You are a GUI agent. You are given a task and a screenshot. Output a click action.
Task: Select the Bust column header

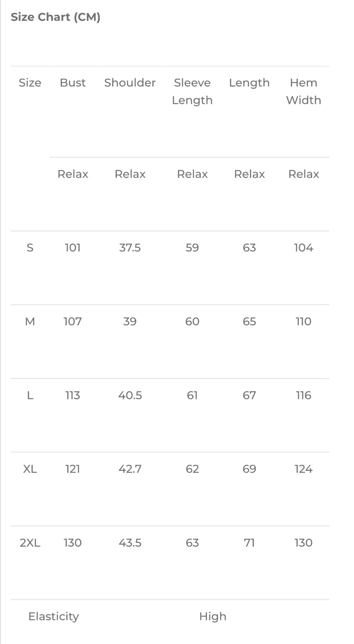click(73, 82)
